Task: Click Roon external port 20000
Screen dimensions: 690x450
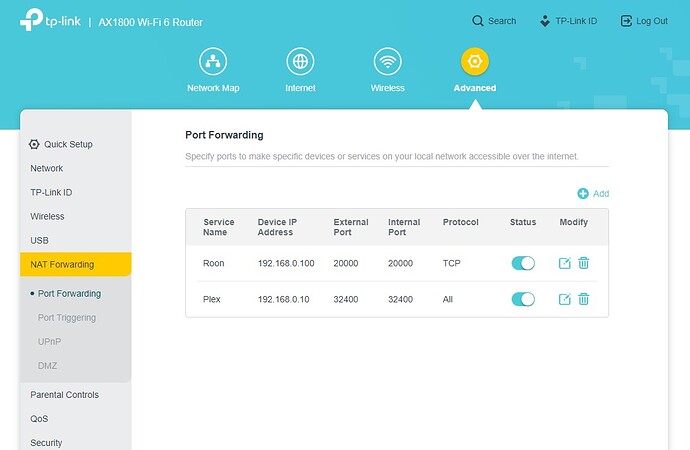Action: pyautogui.click(x=346, y=263)
